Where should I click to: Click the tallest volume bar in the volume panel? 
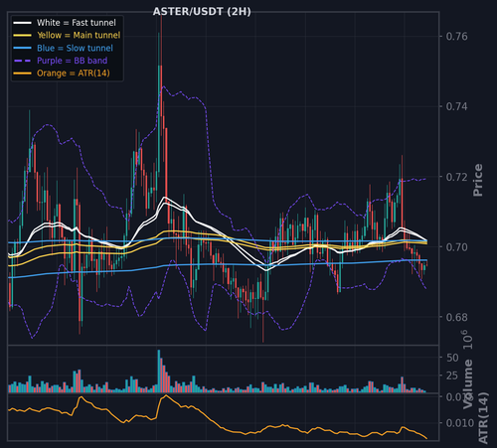click(159, 372)
